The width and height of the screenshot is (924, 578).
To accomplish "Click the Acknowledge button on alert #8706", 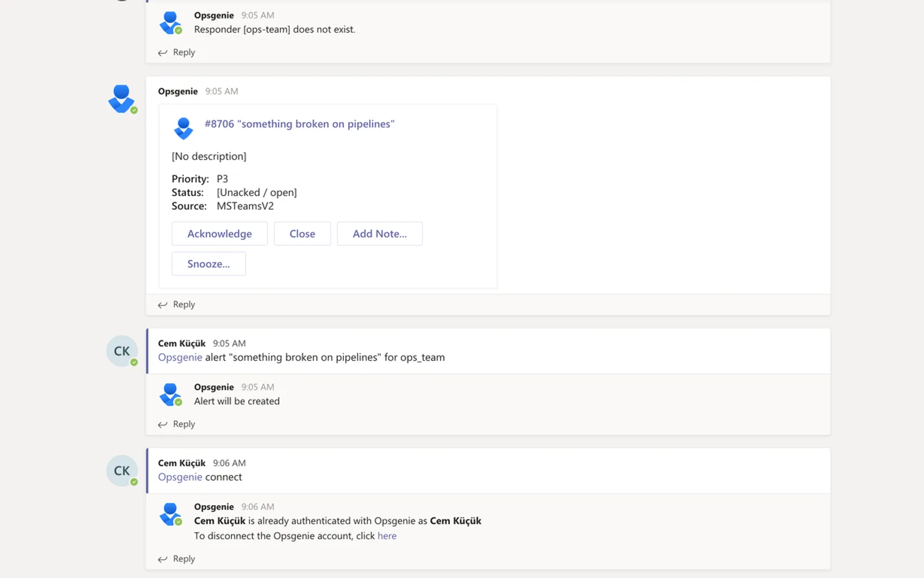I will tap(219, 234).
